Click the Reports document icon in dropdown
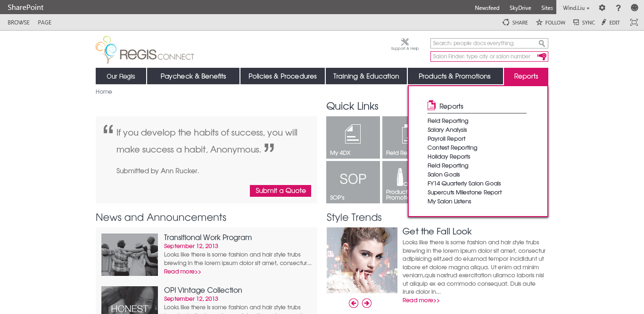 [x=431, y=105]
